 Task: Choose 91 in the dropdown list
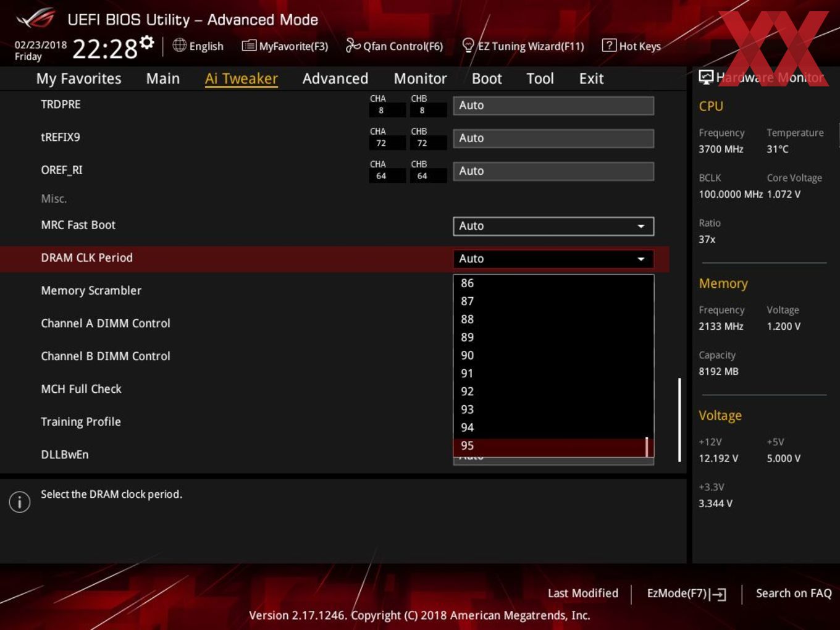coord(553,373)
